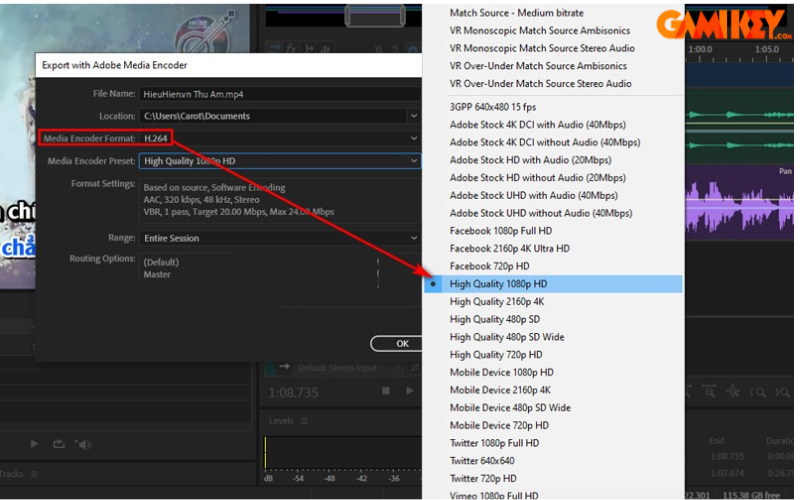800x500 pixels.
Task: Open the Tracks panel menu icon
Action: coord(34,474)
